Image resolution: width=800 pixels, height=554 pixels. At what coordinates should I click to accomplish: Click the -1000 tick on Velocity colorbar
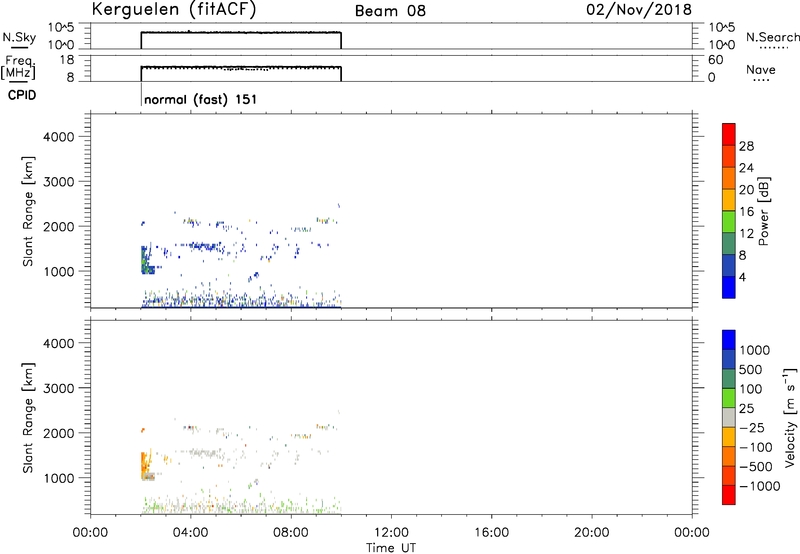[x=759, y=486]
